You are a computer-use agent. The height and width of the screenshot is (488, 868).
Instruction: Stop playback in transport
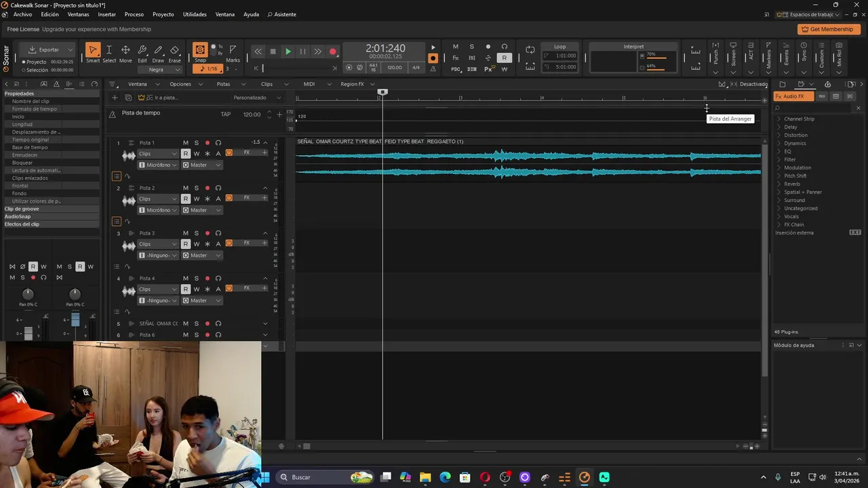(273, 52)
